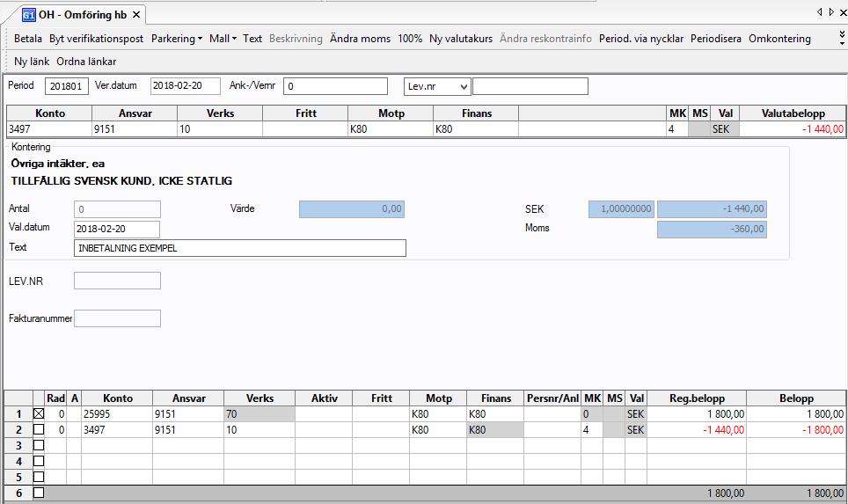848x504 pixels.
Task: Select the Ver.datum date field
Action: pyautogui.click(x=186, y=86)
